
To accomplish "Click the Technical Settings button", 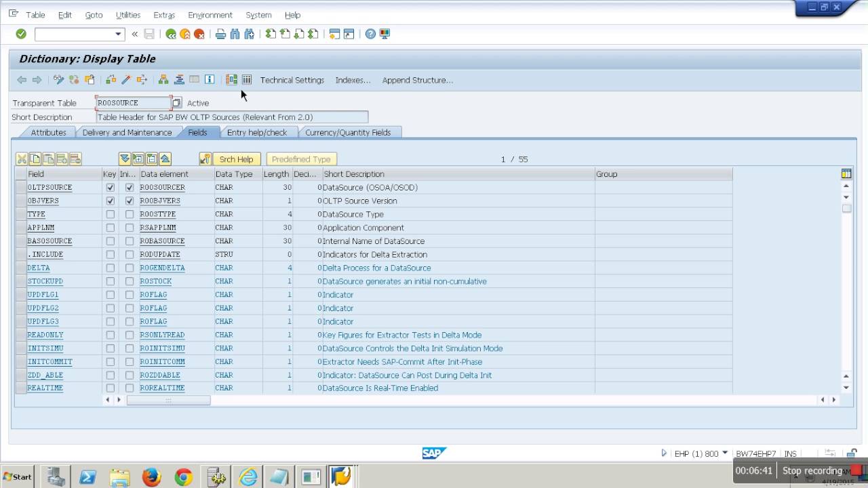I will point(292,80).
